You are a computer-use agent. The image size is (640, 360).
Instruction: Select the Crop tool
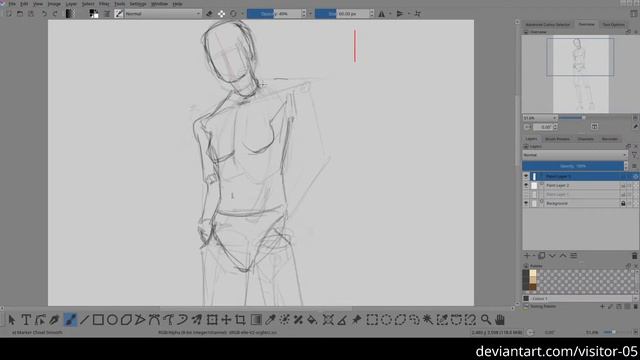pyautogui.click(x=240, y=320)
